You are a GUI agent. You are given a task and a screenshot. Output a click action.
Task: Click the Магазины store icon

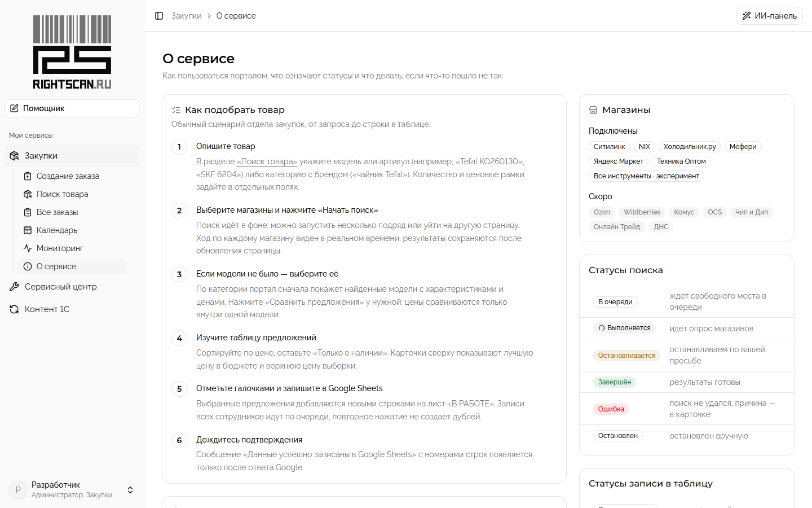(x=593, y=110)
